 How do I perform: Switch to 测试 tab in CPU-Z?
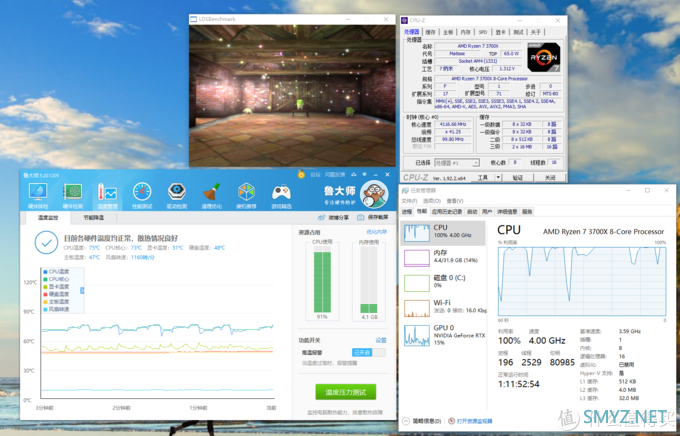518,32
